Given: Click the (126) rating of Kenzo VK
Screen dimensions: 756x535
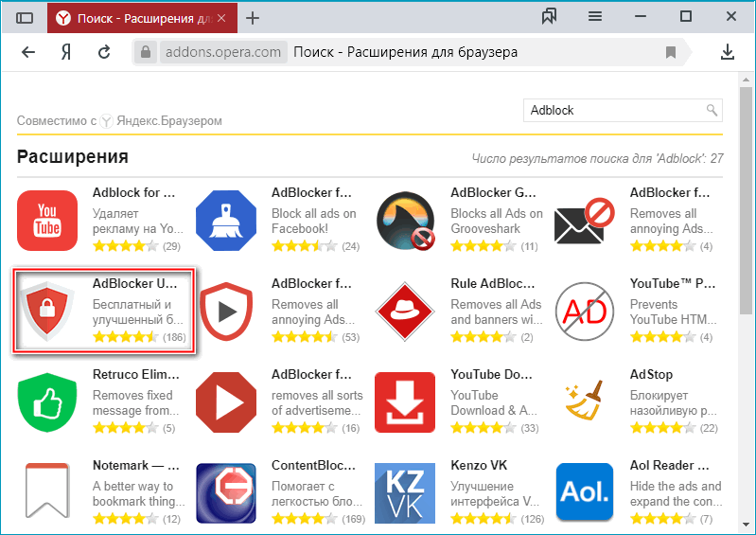Looking at the screenshot, I should (533, 519).
